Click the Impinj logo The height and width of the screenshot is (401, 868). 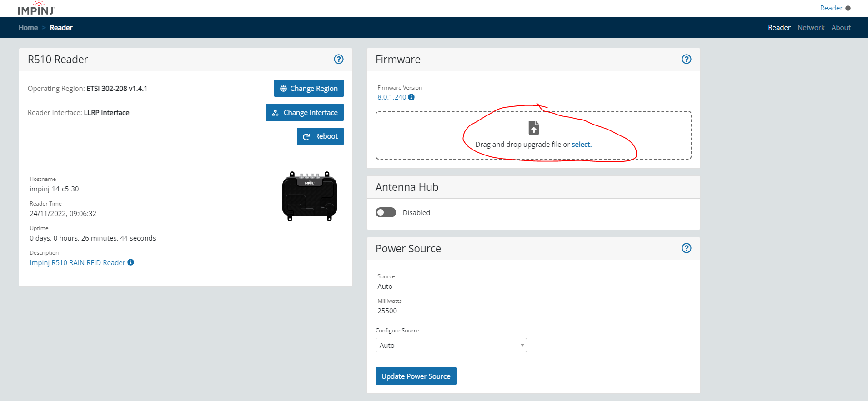pos(36,8)
